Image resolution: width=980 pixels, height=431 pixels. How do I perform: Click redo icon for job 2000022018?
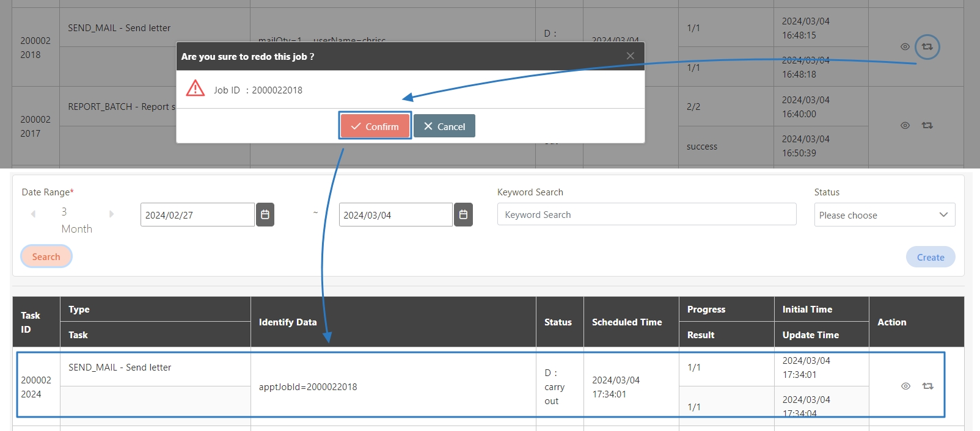click(927, 47)
